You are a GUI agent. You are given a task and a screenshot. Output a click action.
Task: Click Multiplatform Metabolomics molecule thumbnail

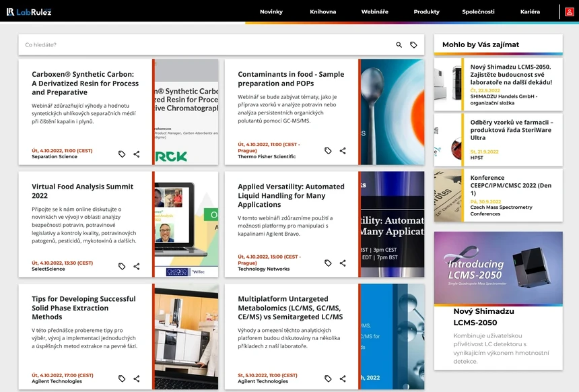click(393, 337)
